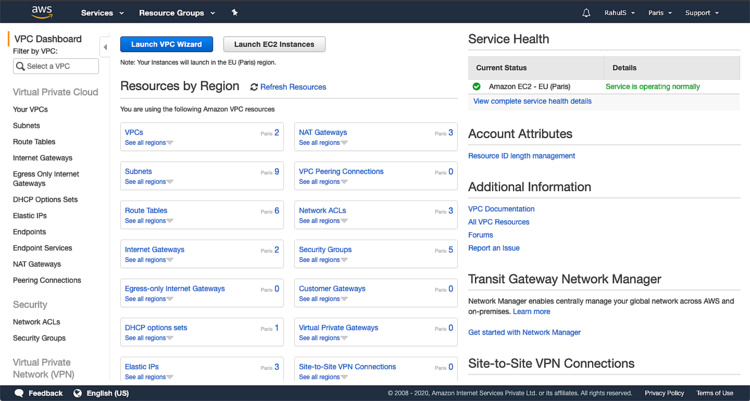Open the notifications bell icon
750x401 pixels.
point(586,13)
